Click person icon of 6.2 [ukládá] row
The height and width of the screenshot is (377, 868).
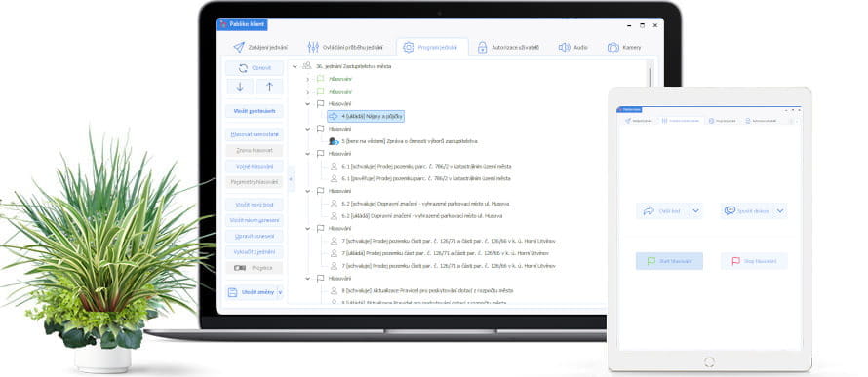tap(334, 216)
